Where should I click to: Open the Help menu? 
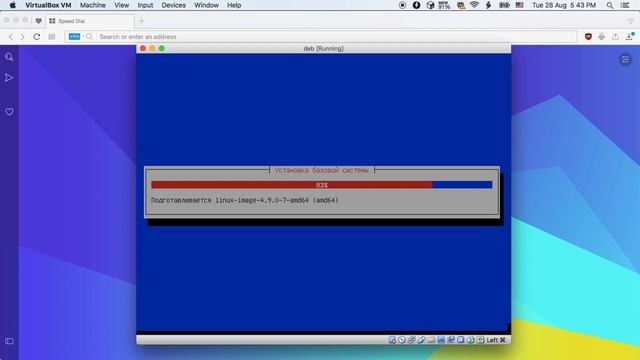pos(234,5)
